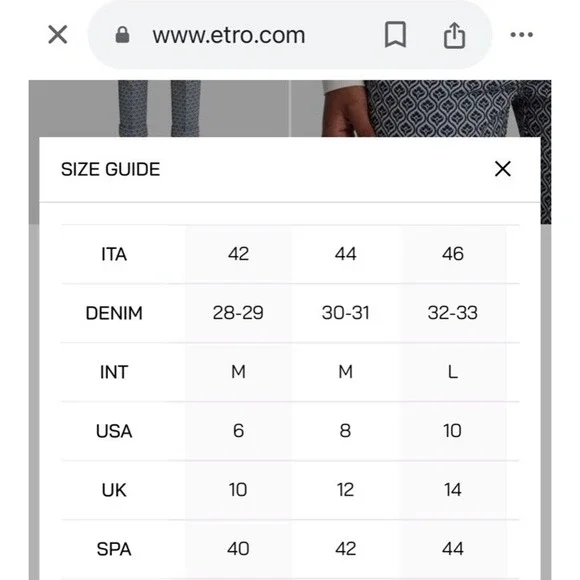The height and width of the screenshot is (580, 580).
Task: Close the Size Guide panel
Action: click(x=503, y=169)
